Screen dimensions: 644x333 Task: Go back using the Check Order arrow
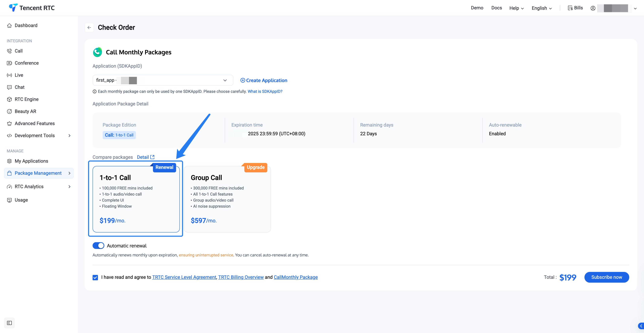coord(89,28)
